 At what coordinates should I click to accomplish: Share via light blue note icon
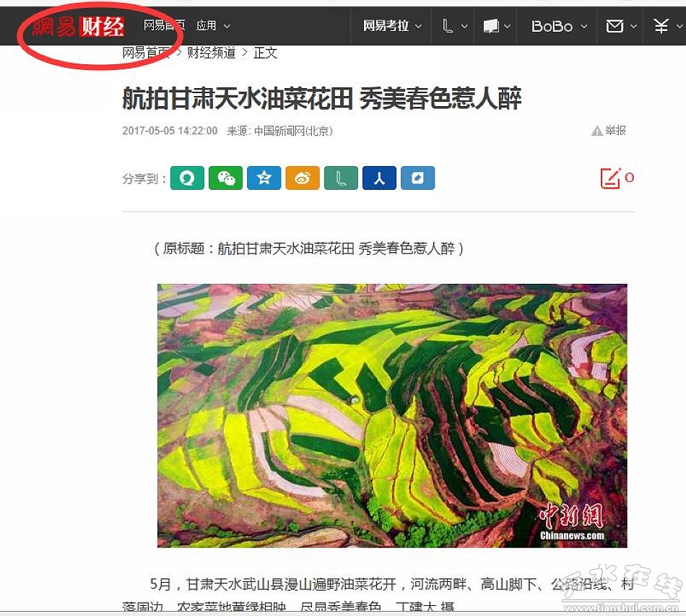tap(418, 178)
